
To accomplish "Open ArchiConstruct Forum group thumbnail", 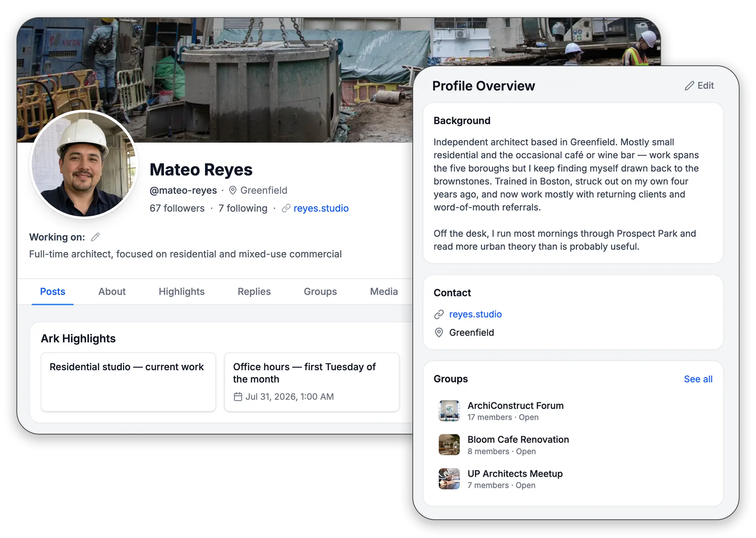I will (x=449, y=411).
